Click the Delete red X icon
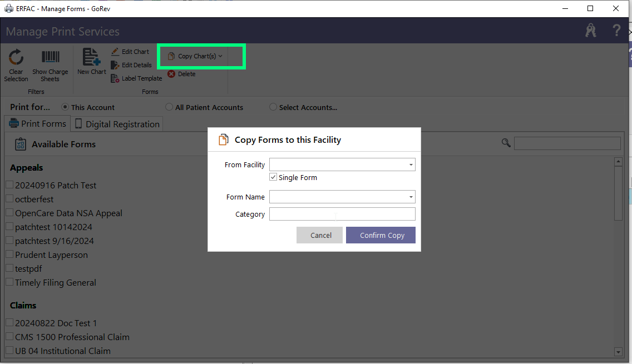The height and width of the screenshot is (364, 632). coord(171,74)
